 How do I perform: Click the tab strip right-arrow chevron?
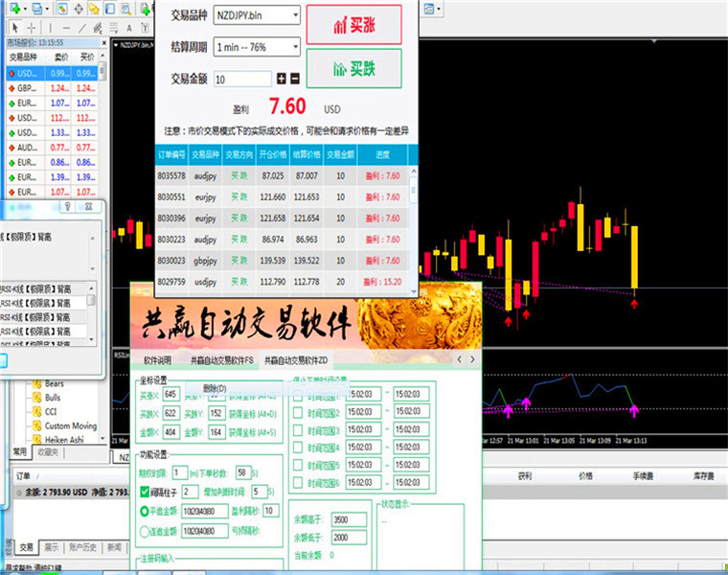click(x=472, y=359)
